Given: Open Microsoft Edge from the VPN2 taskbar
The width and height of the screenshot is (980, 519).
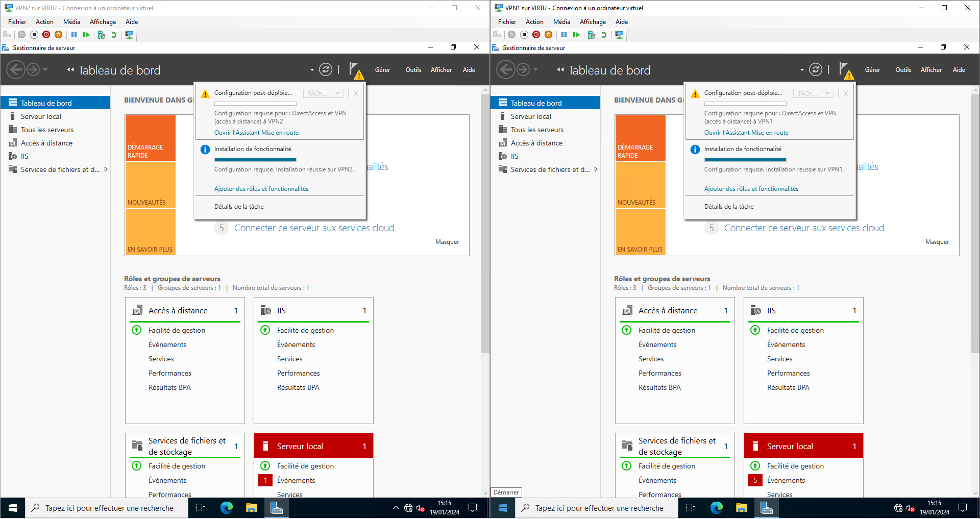Looking at the screenshot, I should click(x=226, y=508).
